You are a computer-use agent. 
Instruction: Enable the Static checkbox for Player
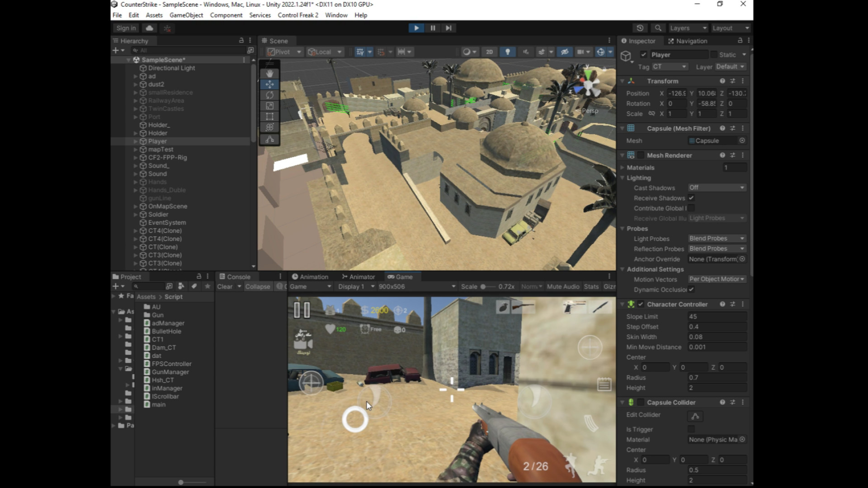714,55
